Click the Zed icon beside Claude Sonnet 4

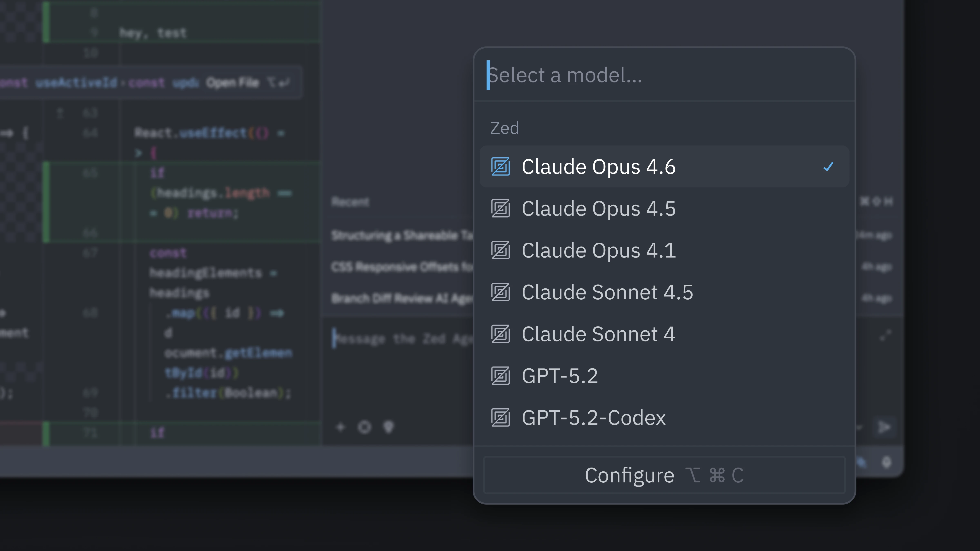tap(500, 334)
